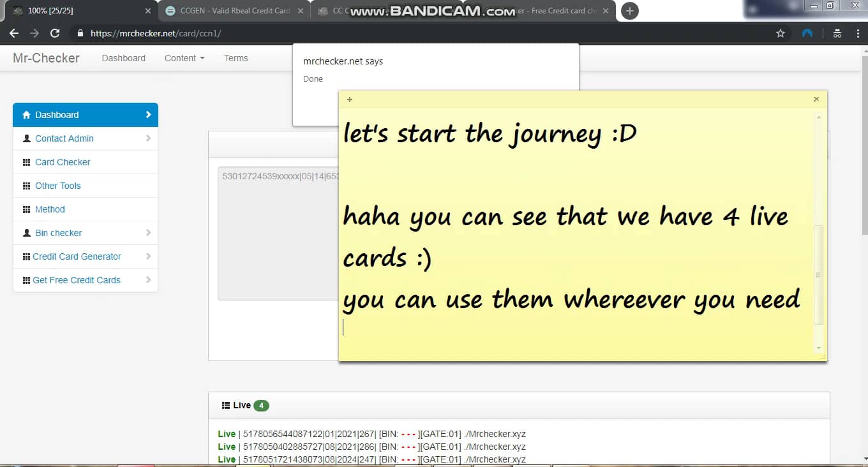Image resolution: width=868 pixels, height=467 pixels.
Task: Click inside the greyed card list textarea
Action: pyautogui.click(x=279, y=233)
